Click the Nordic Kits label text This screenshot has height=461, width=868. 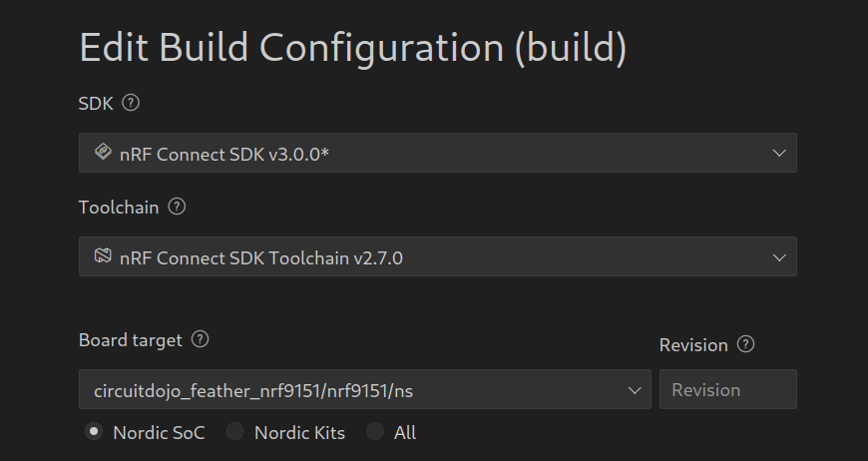tap(299, 433)
